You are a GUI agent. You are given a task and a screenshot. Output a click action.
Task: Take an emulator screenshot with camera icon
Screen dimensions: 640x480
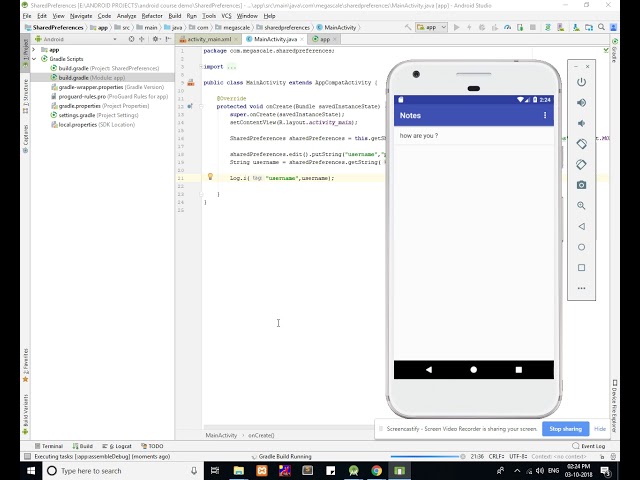(x=581, y=185)
